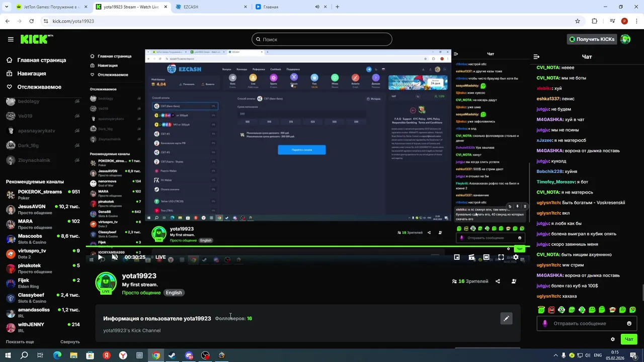The height and width of the screenshot is (362, 644).
Task: Click Просто общение category link
Action: (x=141, y=293)
